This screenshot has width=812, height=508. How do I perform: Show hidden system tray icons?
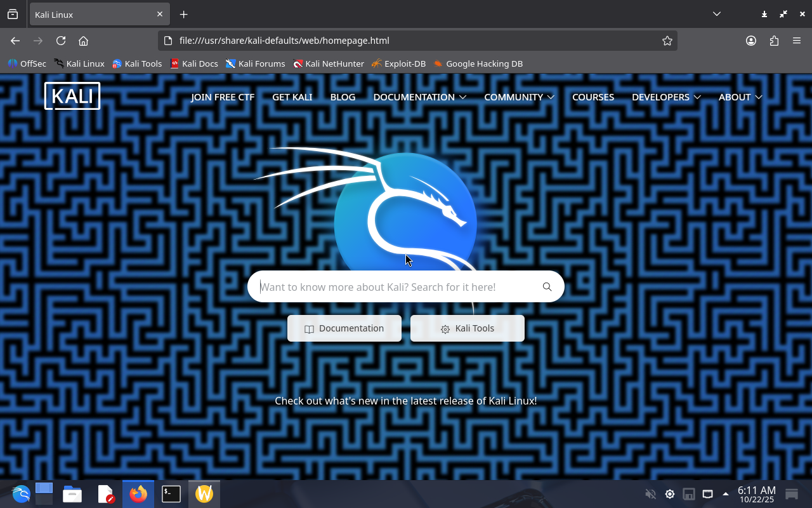[726, 494]
